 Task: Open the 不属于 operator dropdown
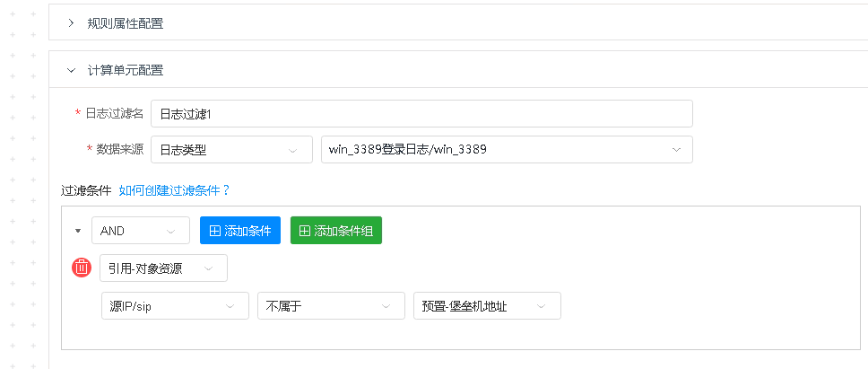coord(331,306)
